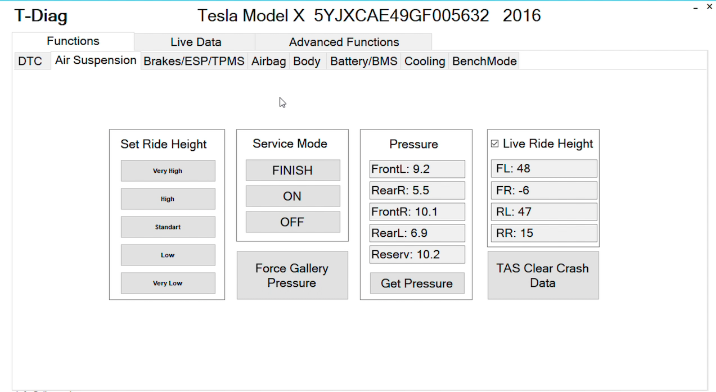This screenshot has height=392, width=716.
Task: Turn Service Mode ON
Action: coord(293,196)
